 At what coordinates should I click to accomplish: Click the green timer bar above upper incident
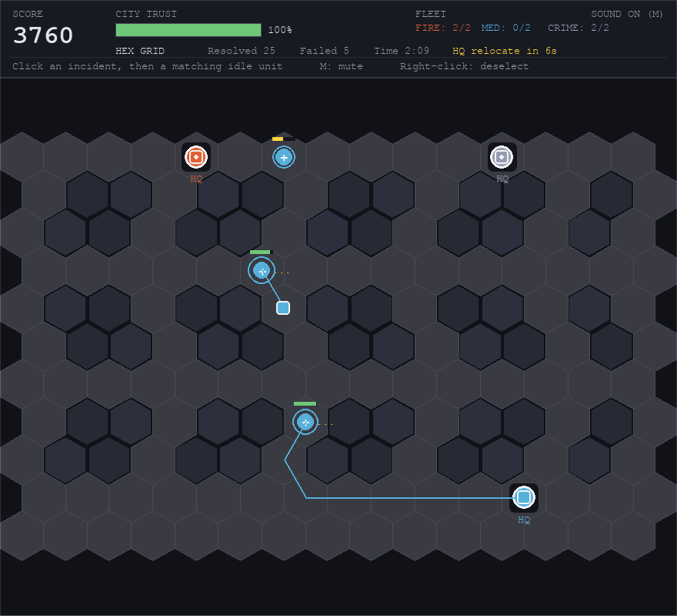(x=260, y=252)
